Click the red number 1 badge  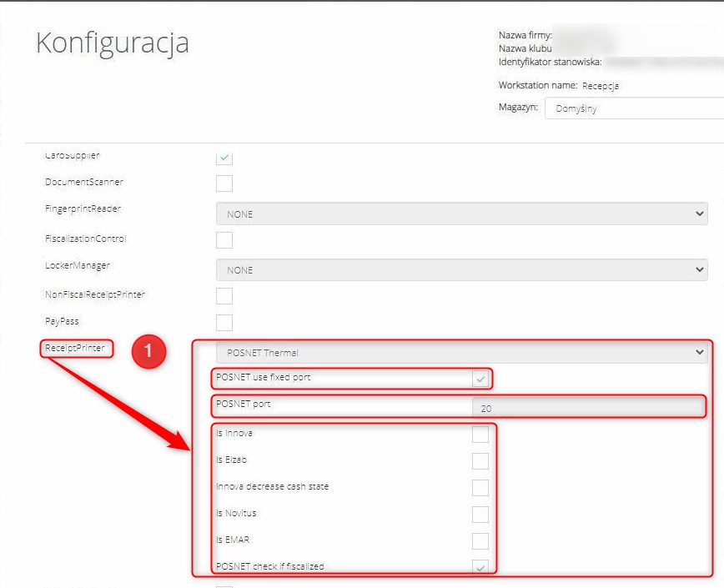[148, 353]
